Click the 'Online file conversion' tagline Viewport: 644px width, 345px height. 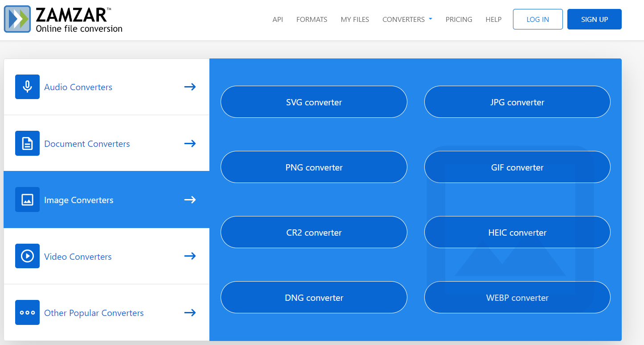[x=79, y=29]
